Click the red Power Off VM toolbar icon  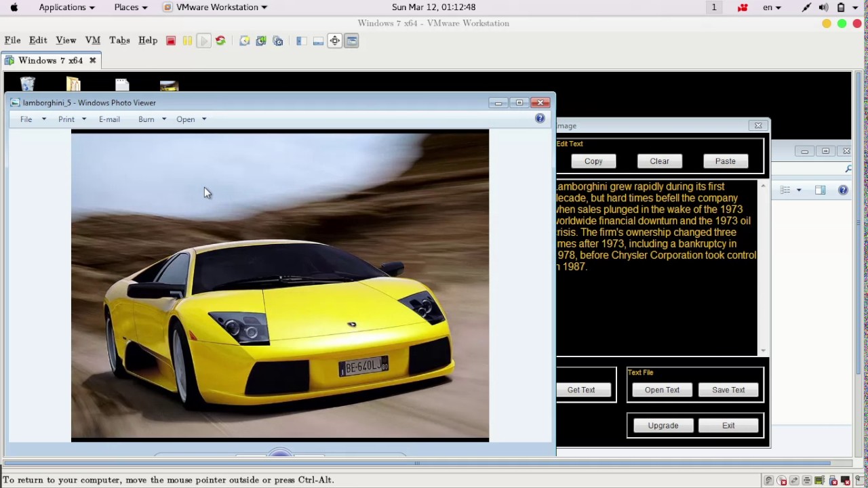tap(171, 41)
